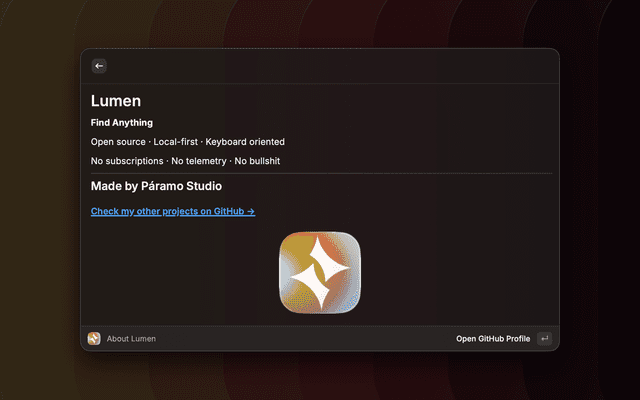Viewport: 640px width, 400px height.
Task: Click the 'Open GitHub Profile' action
Action: pos(493,339)
